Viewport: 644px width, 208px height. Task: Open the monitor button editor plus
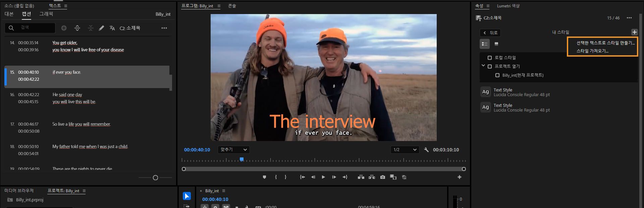(460, 177)
